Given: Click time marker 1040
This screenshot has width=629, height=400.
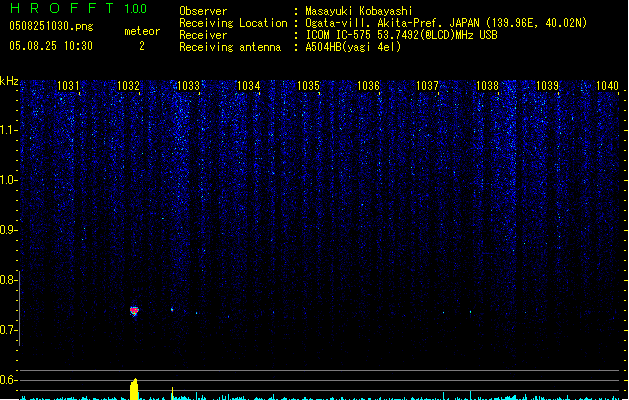Looking at the screenshot, I should point(607,86).
